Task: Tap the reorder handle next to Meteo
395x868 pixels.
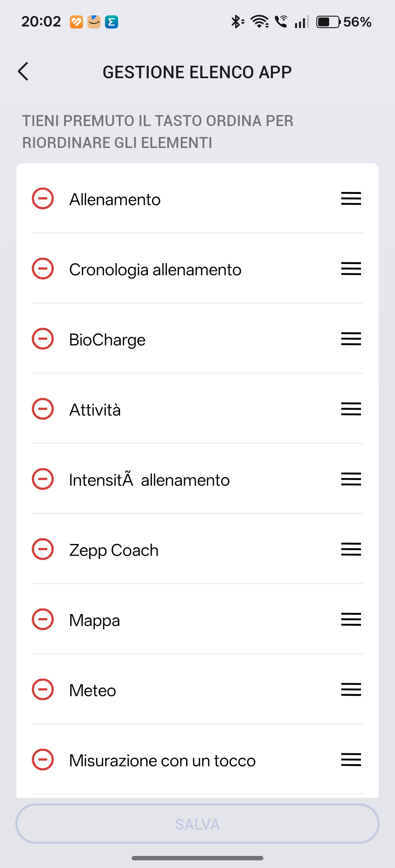Action: (351, 690)
